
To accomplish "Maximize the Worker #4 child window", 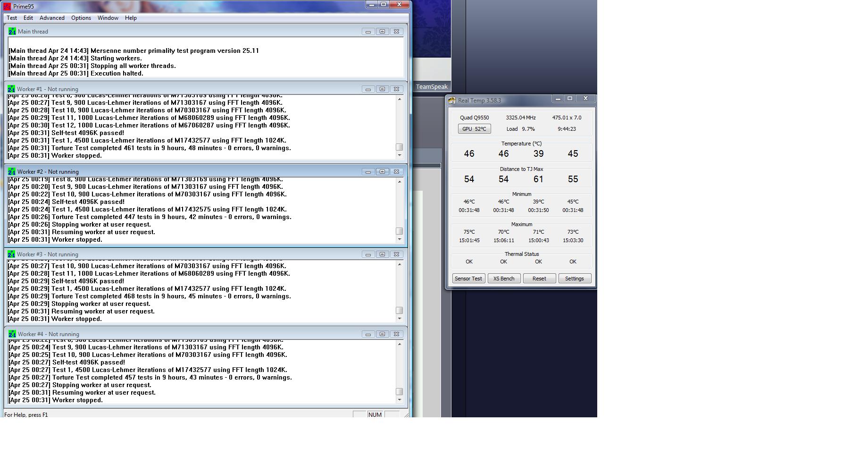I will pyautogui.click(x=383, y=334).
